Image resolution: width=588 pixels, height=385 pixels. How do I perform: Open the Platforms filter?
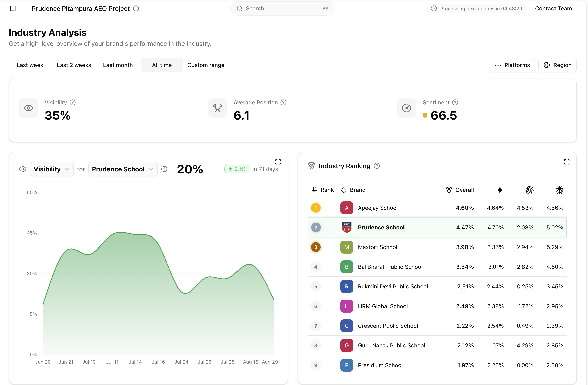[x=512, y=65]
